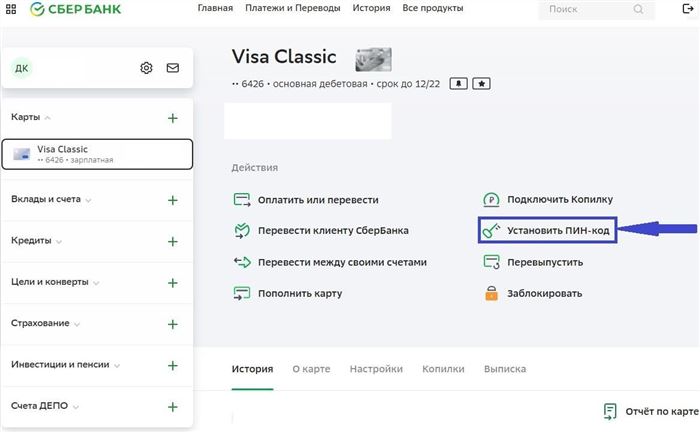Click the key icon for Установить ПИН-код
This screenshot has height=432, width=700.
tap(491, 231)
